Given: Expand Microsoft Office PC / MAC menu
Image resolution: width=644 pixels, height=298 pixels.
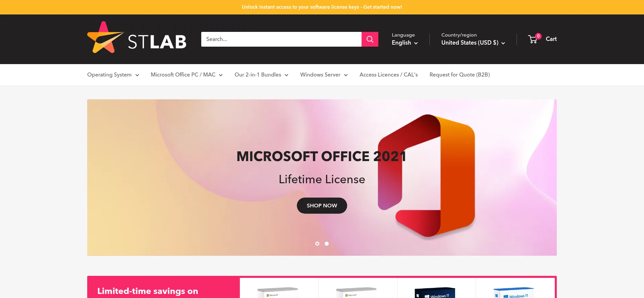Looking at the screenshot, I should (x=186, y=75).
